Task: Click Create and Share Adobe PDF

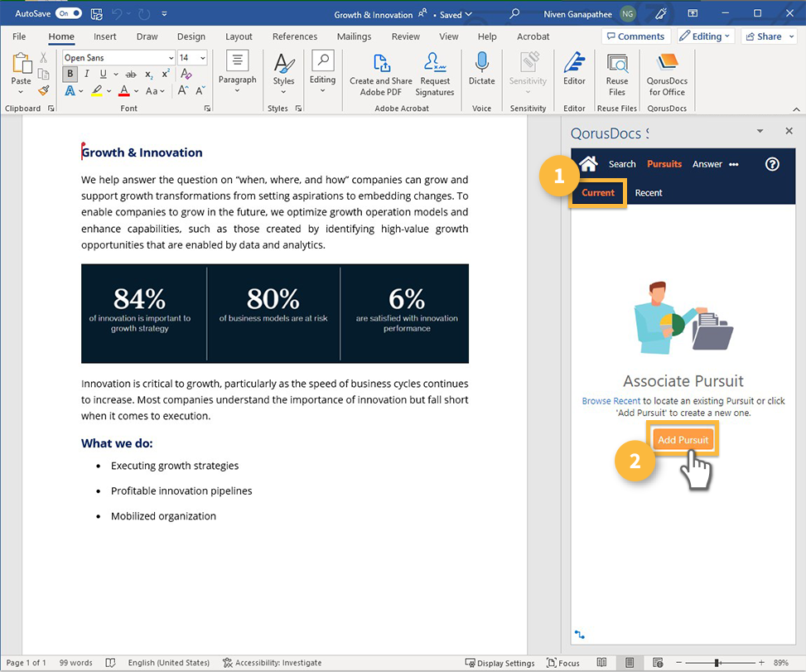Action: [x=381, y=75]
